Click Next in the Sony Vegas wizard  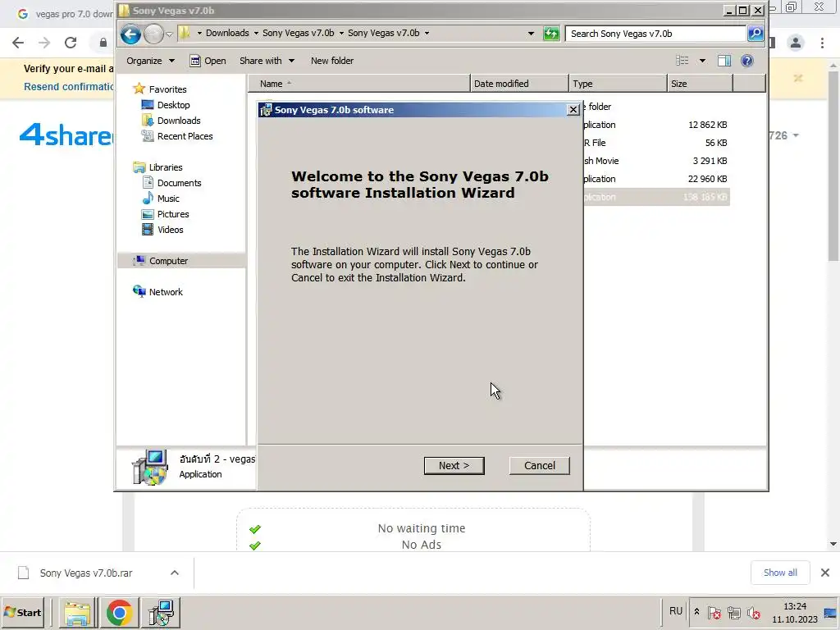coord(454,466)
